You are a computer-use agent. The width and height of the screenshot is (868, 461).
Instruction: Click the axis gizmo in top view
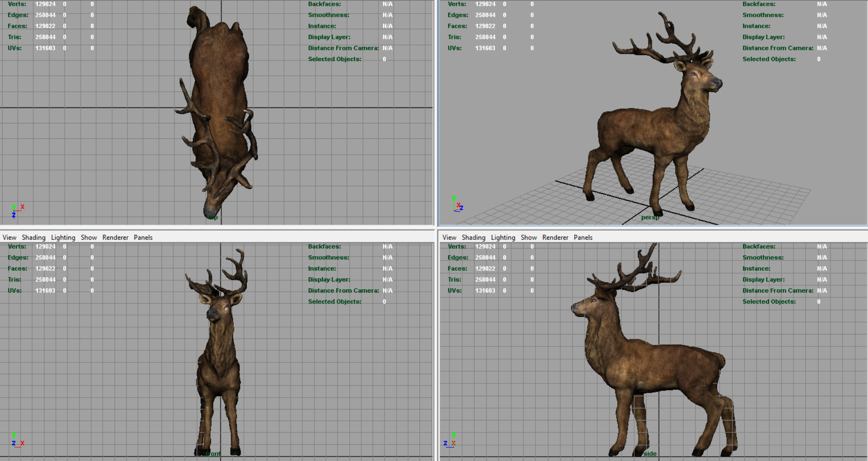tap(17, 211)
